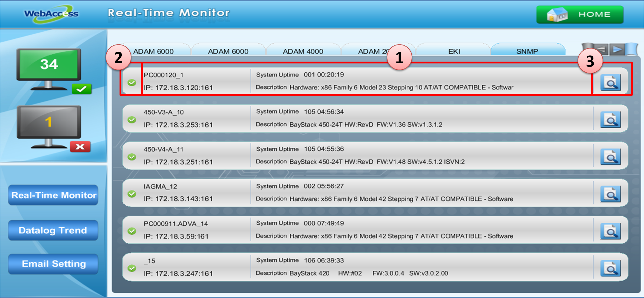Click the WebAccess logo
This screenshot has height=298, width=644.
[51, 14]
